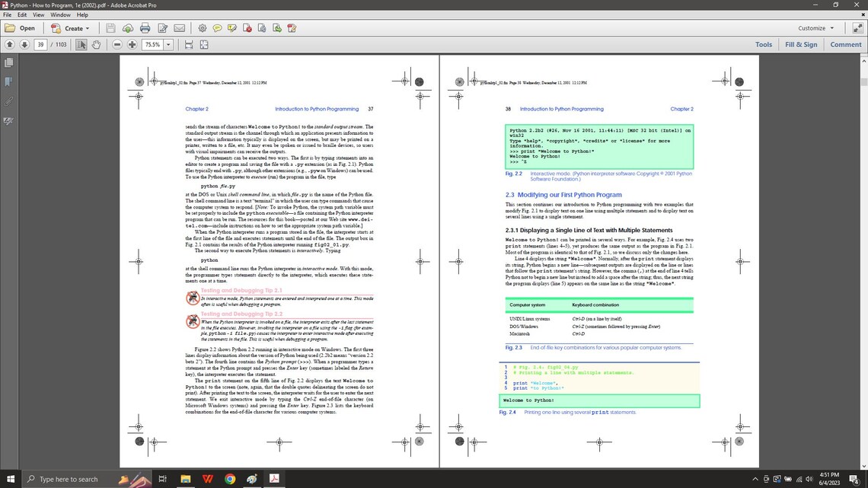Click the email attachment icon
The height and width of the screenshot is (488, 868).
(x=180, y=28)
